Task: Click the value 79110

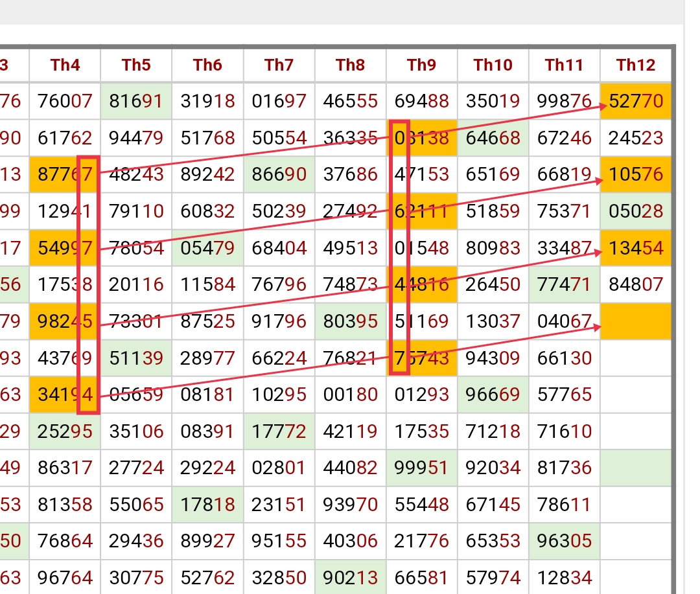Action: pos(137,211)
